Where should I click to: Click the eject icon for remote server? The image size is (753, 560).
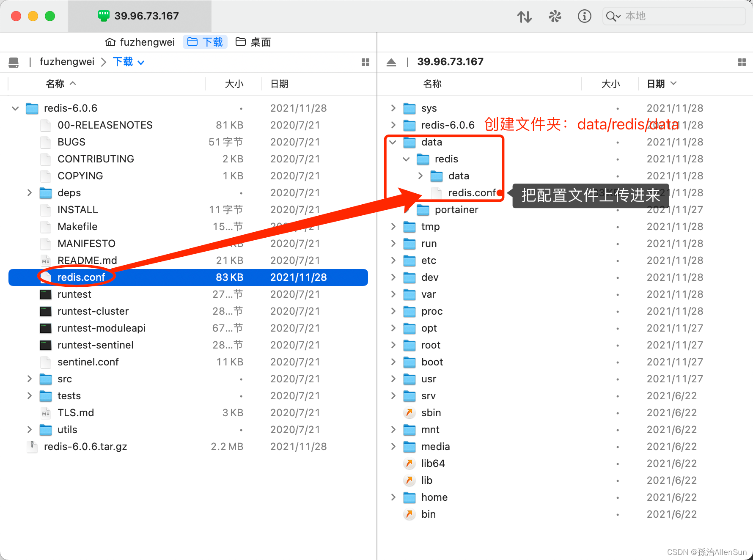[x=391, y=63]
